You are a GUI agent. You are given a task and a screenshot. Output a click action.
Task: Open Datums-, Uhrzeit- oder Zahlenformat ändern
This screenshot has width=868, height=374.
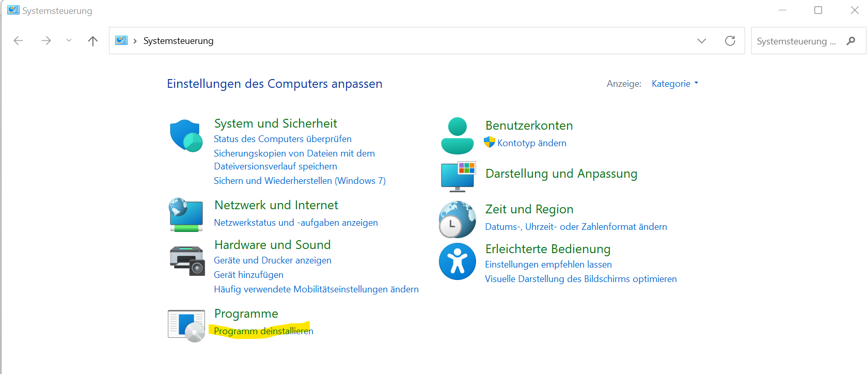[576, 227]
